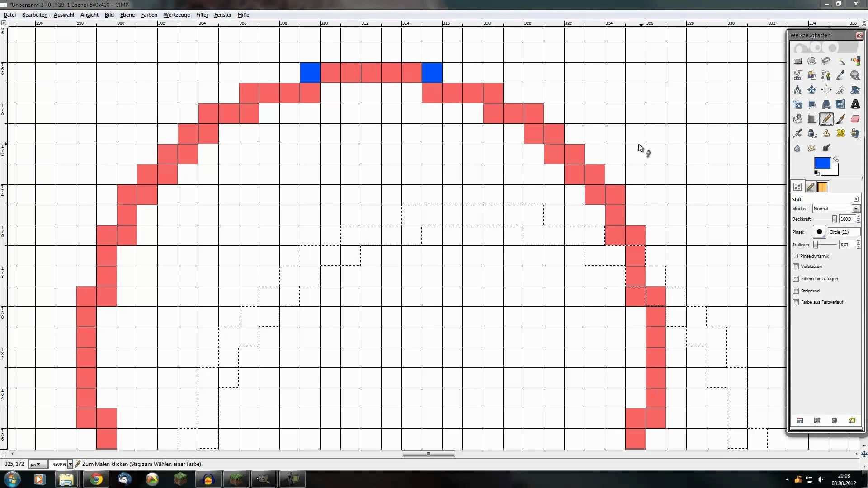Select the Paintbrush tool

click(x=840, y=119)
